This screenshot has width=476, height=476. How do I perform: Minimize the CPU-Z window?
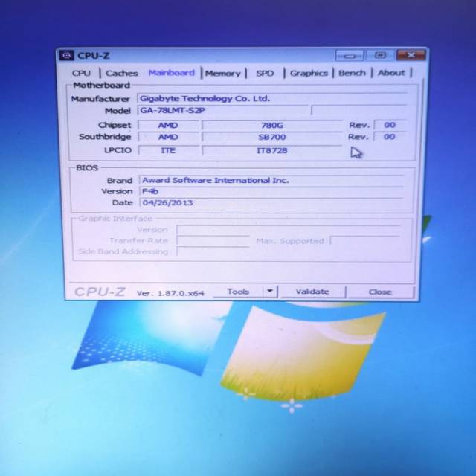coord(350,56)
